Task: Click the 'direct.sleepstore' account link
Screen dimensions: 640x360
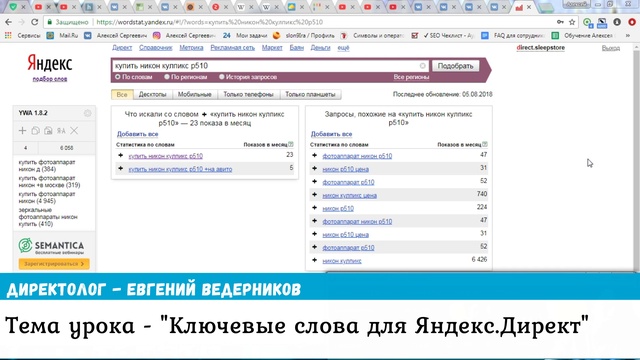Action: click(541, 48)
